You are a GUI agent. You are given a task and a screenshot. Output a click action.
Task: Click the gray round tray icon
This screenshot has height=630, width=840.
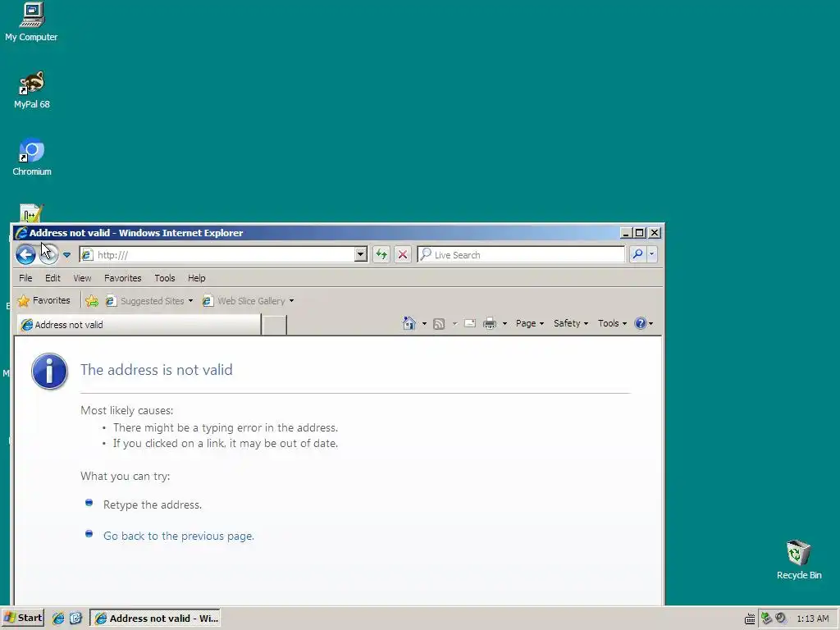(781, 619)
